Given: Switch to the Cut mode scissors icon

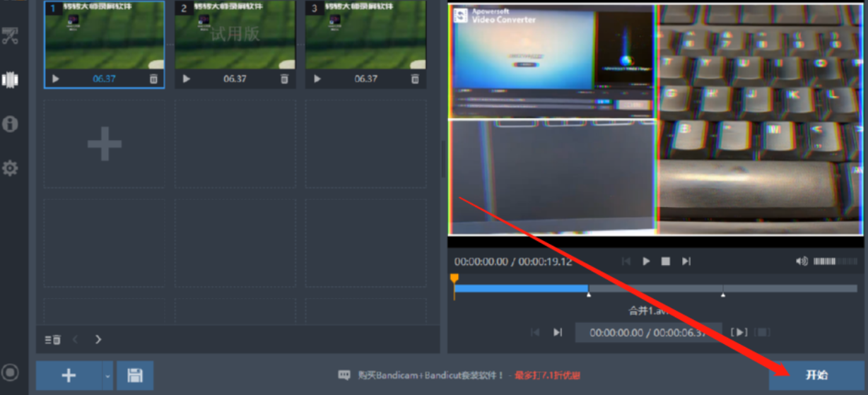Looking at the screenshot, I should [10, 36].
